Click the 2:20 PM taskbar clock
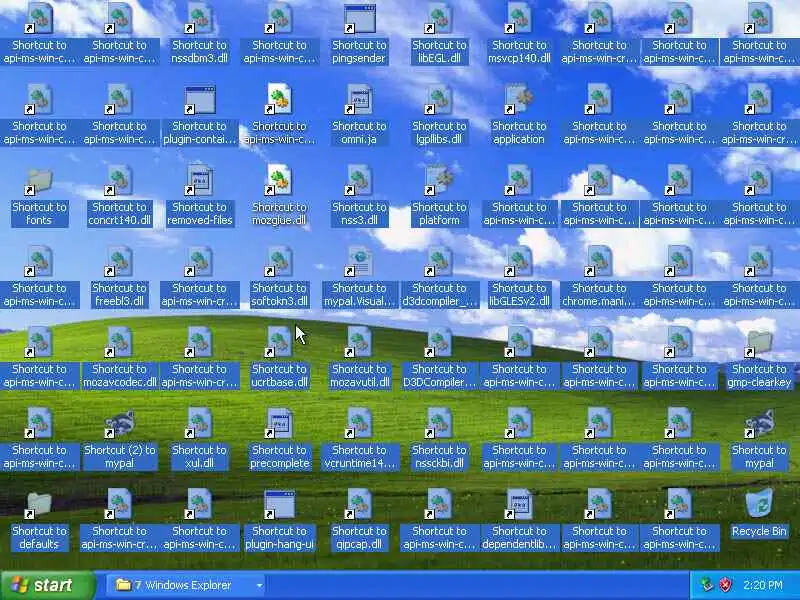This screenshot has height=600, width=800. point(763,585)
